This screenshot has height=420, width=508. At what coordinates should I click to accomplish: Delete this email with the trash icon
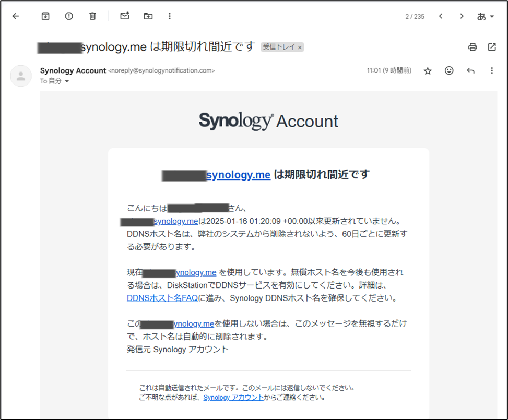[92, 16]
